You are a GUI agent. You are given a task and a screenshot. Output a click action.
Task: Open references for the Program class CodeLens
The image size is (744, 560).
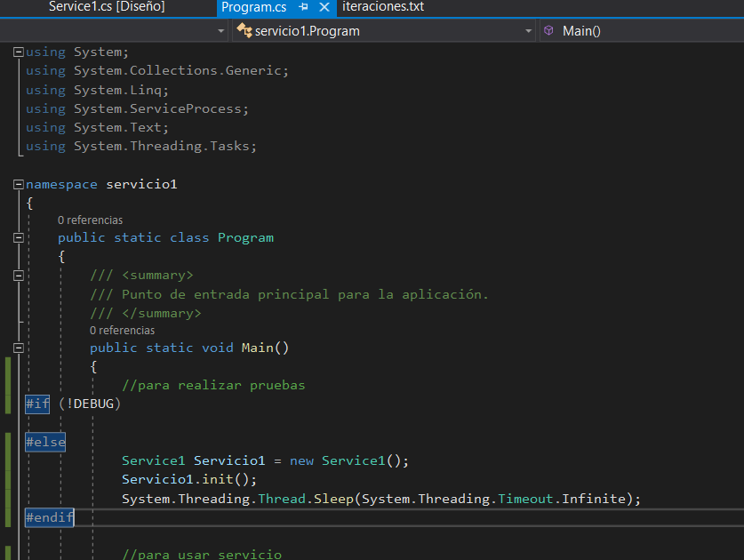click(90, 220)
